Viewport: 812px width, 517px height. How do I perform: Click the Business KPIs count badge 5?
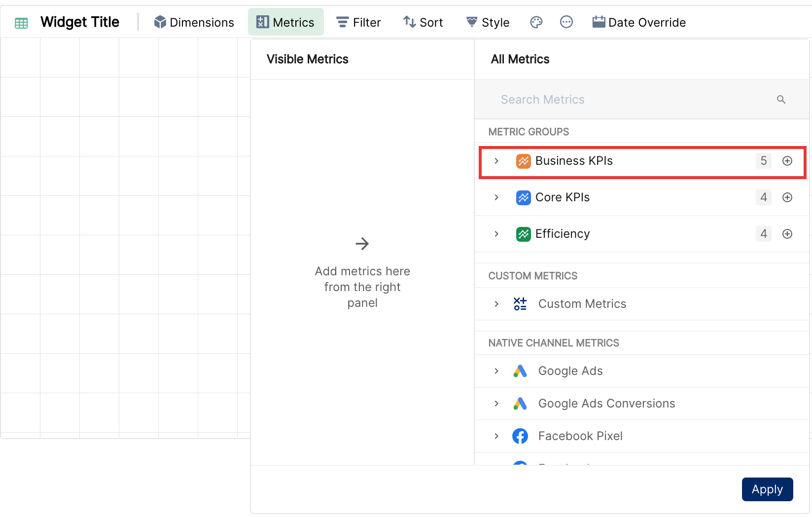click(x=764, y=161)
